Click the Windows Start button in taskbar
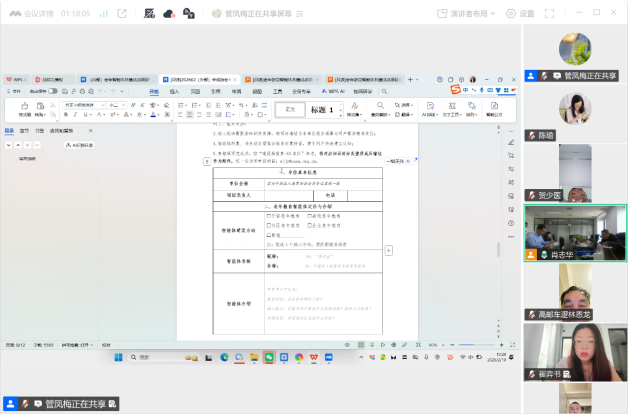 (x=119, y=357)
